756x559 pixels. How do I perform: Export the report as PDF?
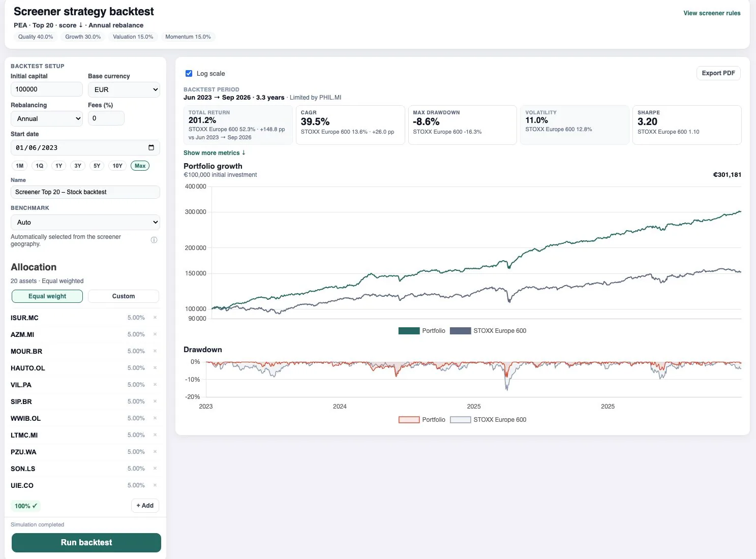(x=718, y=73)
